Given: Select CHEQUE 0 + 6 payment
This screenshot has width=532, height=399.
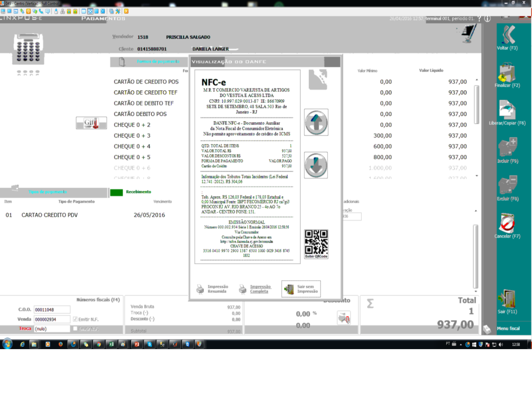Looking at the screenshot, I should 132,168.
